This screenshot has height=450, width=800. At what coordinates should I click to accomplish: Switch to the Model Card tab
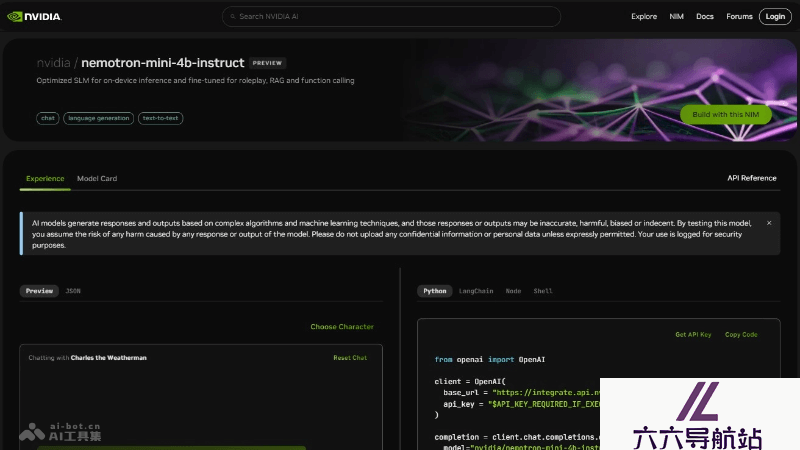[97, 179]
